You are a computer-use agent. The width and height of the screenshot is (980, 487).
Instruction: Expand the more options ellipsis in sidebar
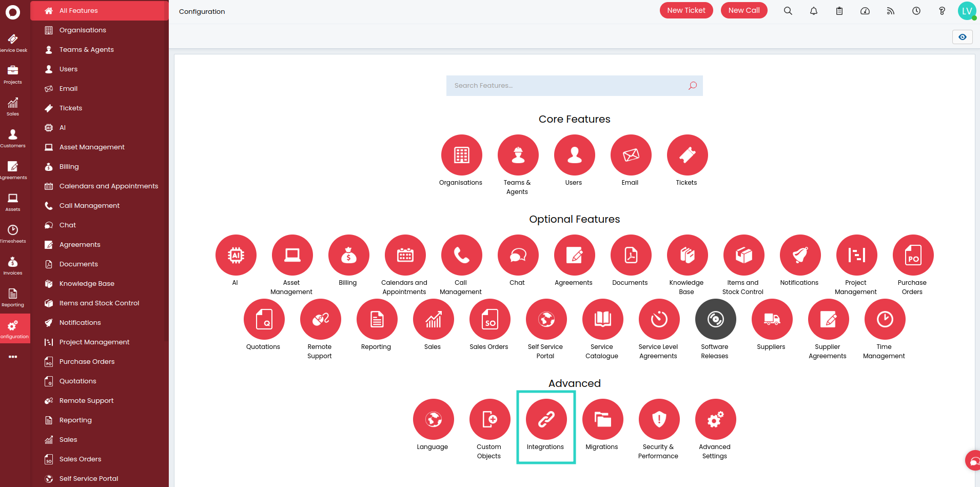[13, 357]
